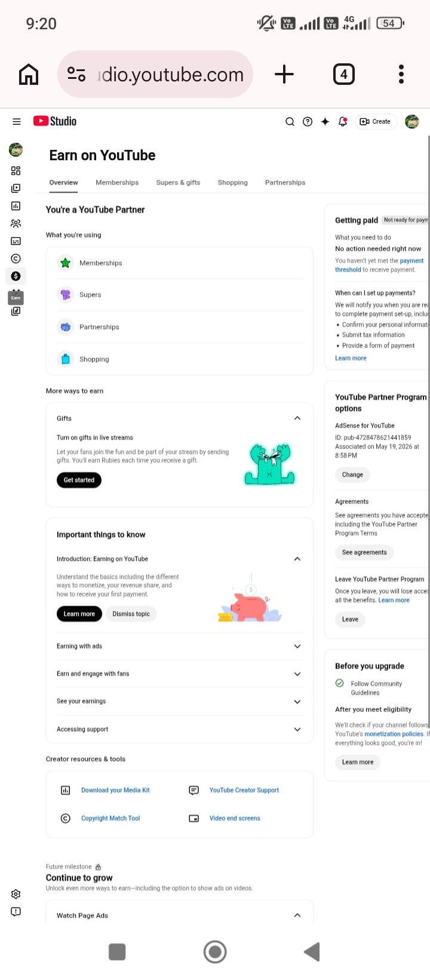
Task: Expand the See your earnings topic
Action: point(180,702)
